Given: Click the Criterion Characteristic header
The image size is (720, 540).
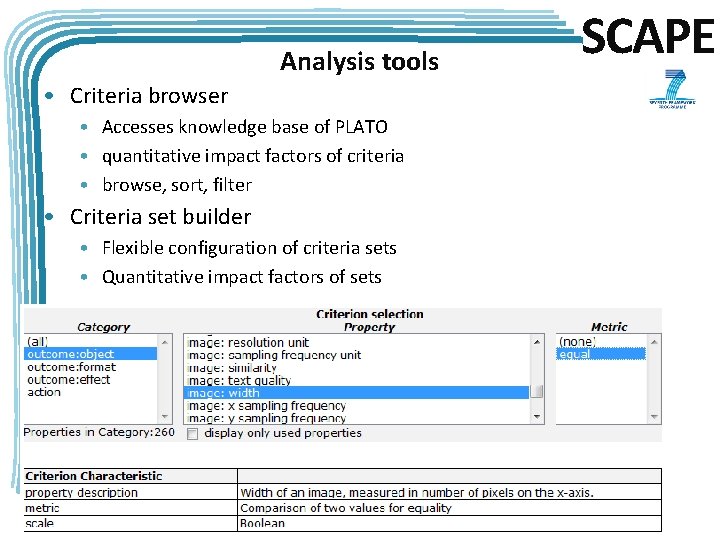Looking at the screenshot, I should click(x=94, y=476).
